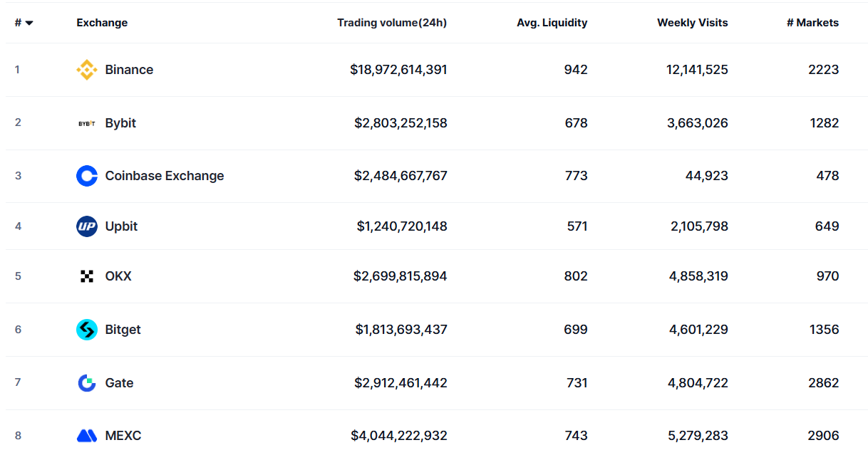Click the OKX logo icon
The width and height of the screenshot is (868, 450).
click(x=86, y=276)
